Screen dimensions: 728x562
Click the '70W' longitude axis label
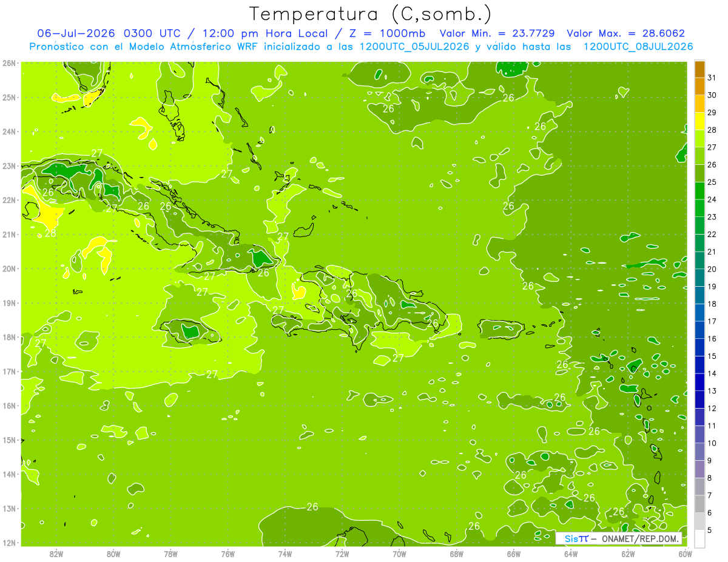[399, 554]
